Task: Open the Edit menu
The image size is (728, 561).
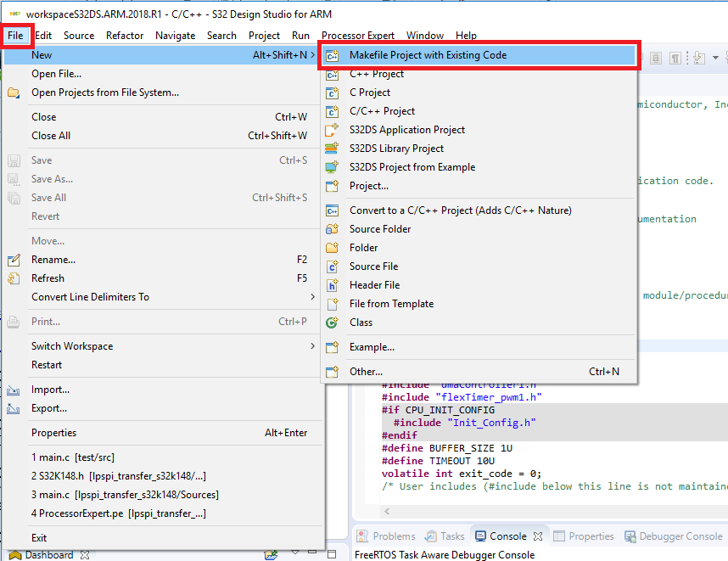Action: [43, 36]
